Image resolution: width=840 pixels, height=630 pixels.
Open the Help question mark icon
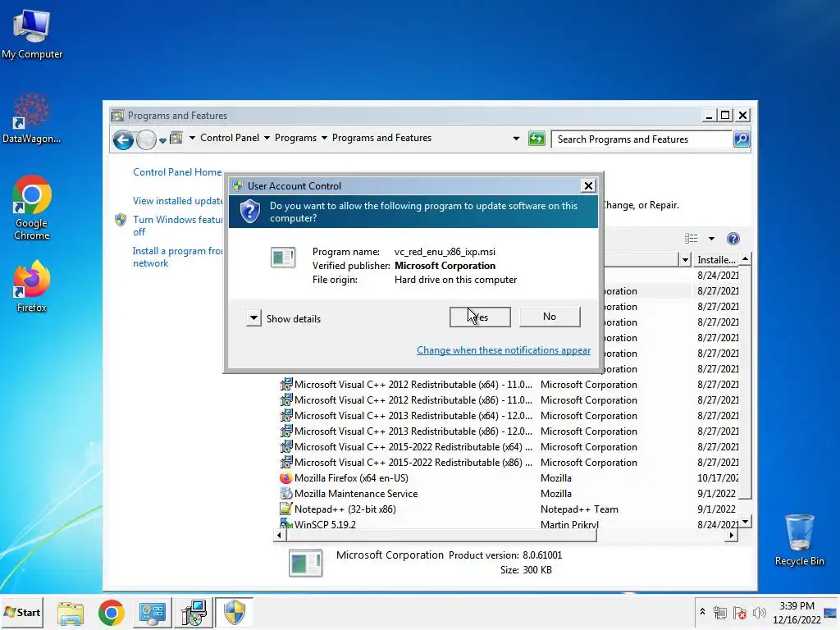point(733,239)
